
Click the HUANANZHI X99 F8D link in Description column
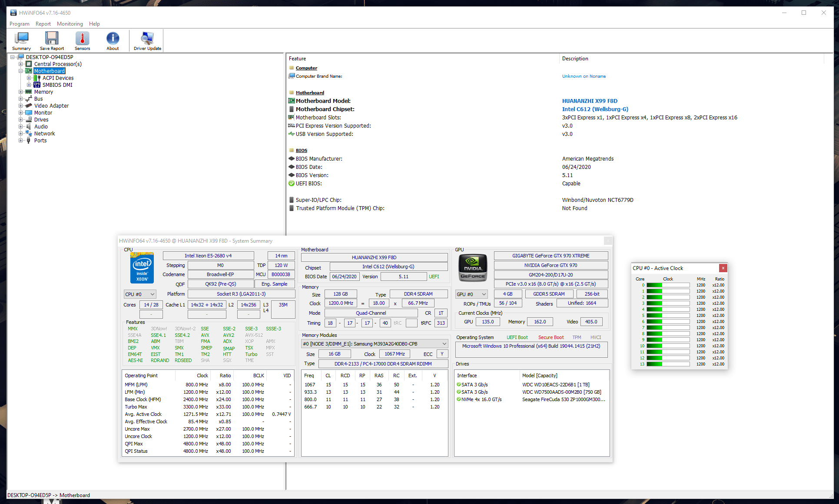click(590, 101)
